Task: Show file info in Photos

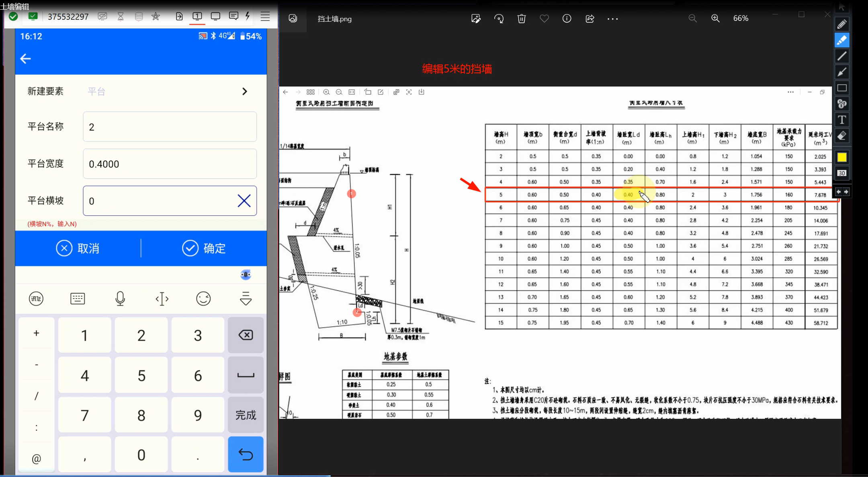Action: pos(567,18)
